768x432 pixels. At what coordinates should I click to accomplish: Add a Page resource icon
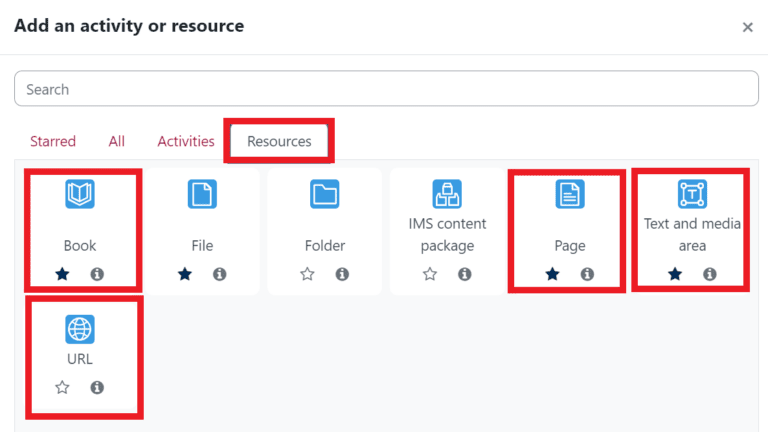point(570,194)
